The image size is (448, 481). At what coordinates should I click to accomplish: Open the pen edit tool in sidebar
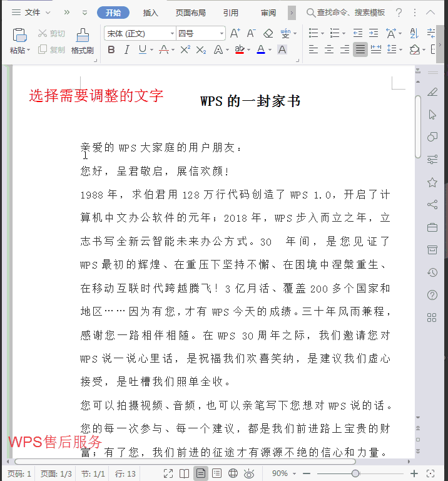[432, 92]
